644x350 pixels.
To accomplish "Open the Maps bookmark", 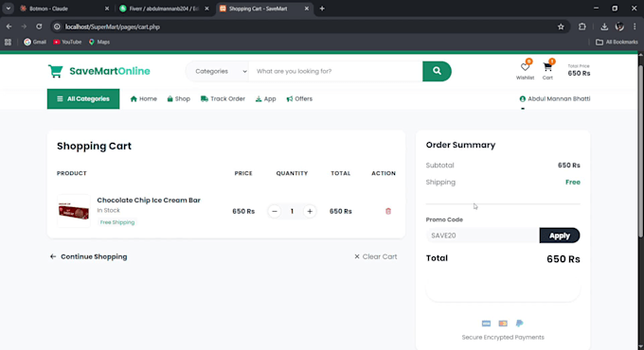I will point(99,42).
